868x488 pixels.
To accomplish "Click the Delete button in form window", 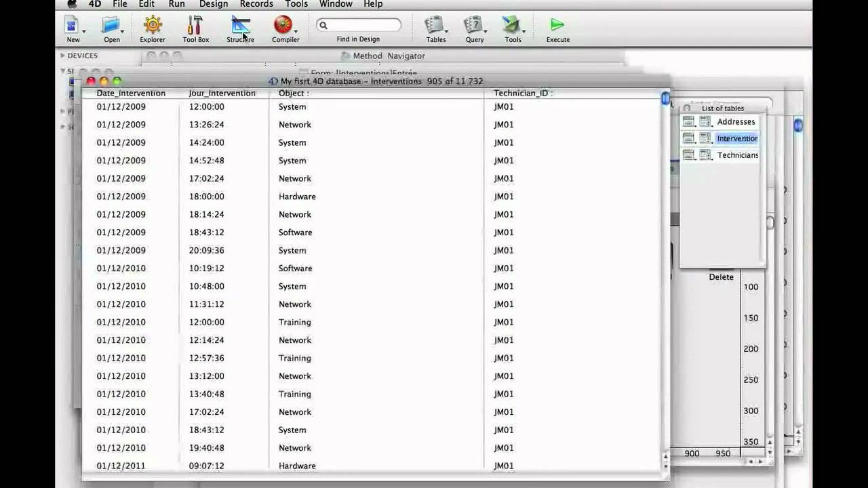I will coord(721,277).
